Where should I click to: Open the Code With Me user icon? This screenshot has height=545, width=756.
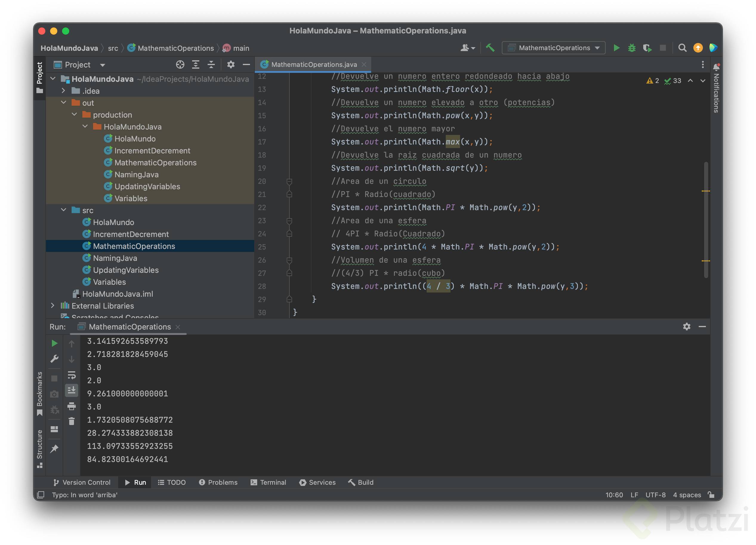(x=467, y=48)
